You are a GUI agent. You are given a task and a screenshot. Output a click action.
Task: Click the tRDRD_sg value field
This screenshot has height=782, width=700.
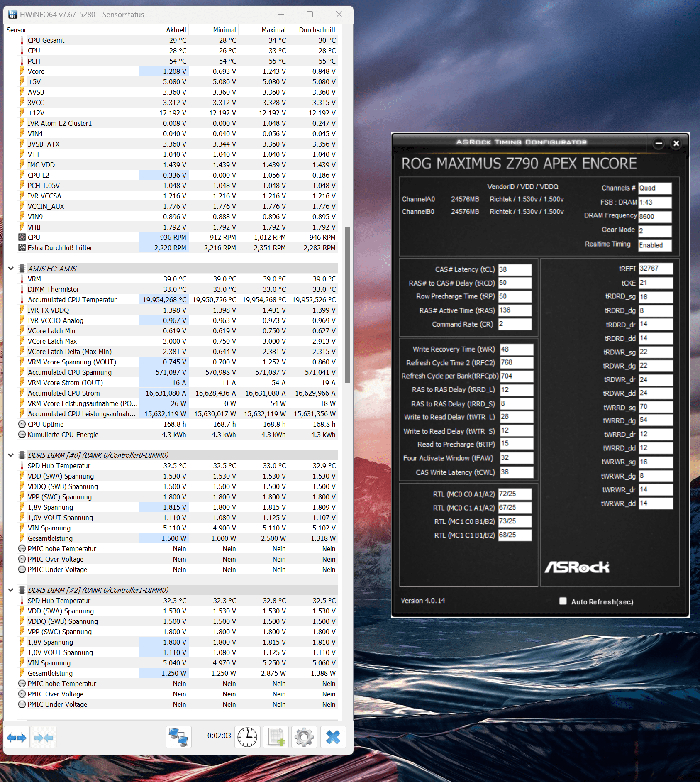(x=656, y=297)
